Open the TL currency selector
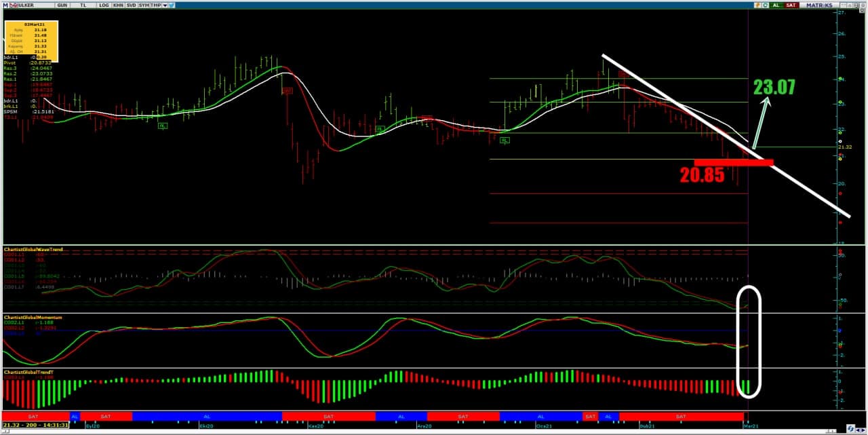 pos(83,5)
